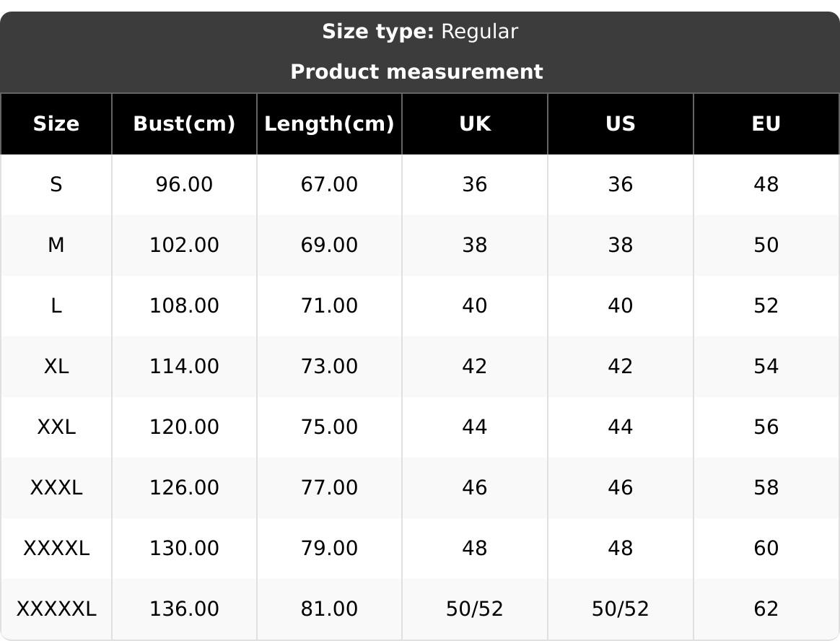Select the EU column header

pos(766,123)
